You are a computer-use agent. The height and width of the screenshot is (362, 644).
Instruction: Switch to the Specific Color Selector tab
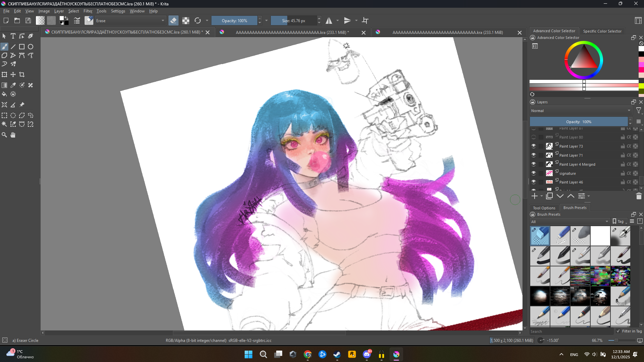pos(602,31)
